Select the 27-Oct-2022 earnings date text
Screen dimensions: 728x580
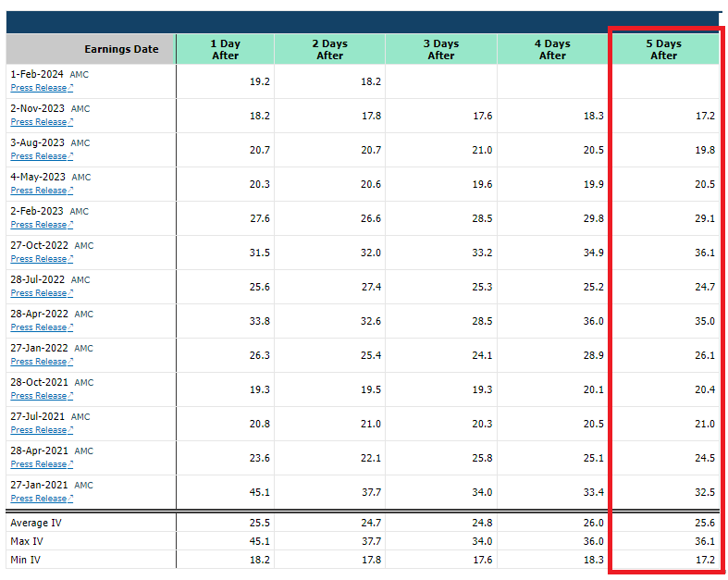click(39, 246)
